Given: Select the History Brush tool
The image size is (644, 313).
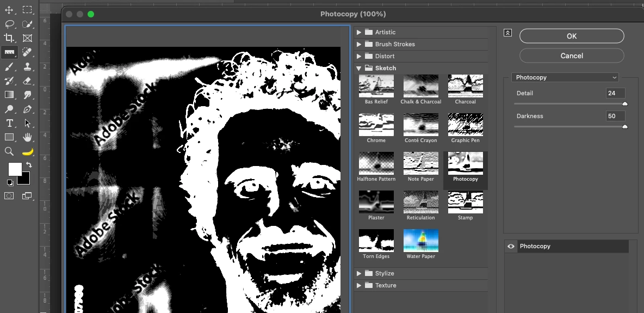Looking at the screenshot, I should click(9, 81).
